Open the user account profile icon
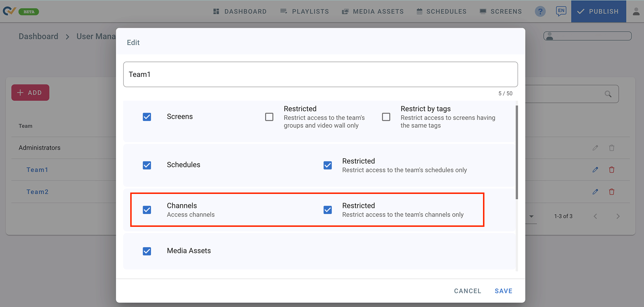 [x=636, y=11]
